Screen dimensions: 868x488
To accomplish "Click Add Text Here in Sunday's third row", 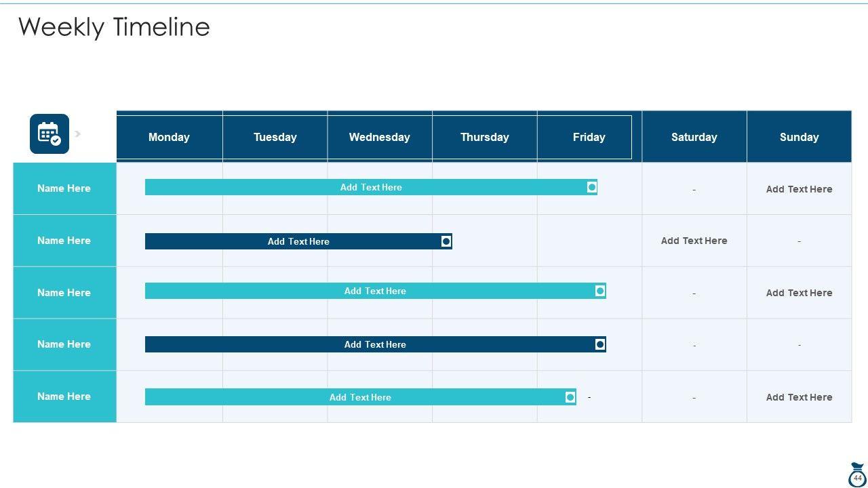I will point(799,293).
